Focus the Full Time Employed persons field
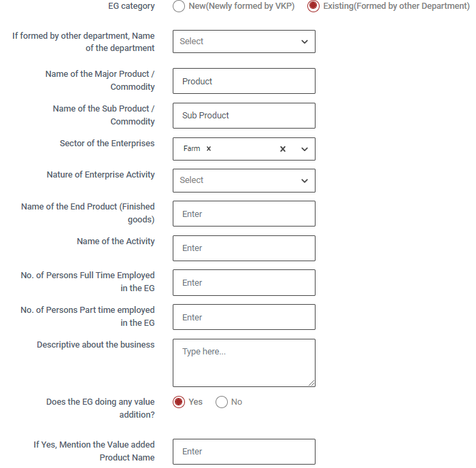The height and width of the screenshot is (468, 476). click(244, 282)
